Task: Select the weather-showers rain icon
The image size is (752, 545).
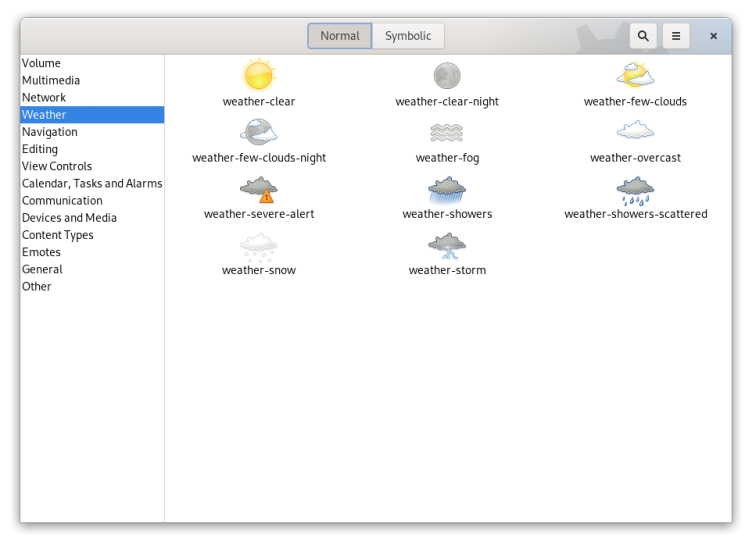Action: point(447,188)
